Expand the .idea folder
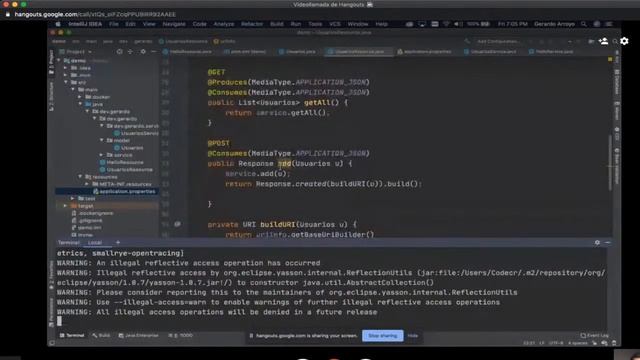This screenshot has height=360, width=640. (x=66, y=68)
